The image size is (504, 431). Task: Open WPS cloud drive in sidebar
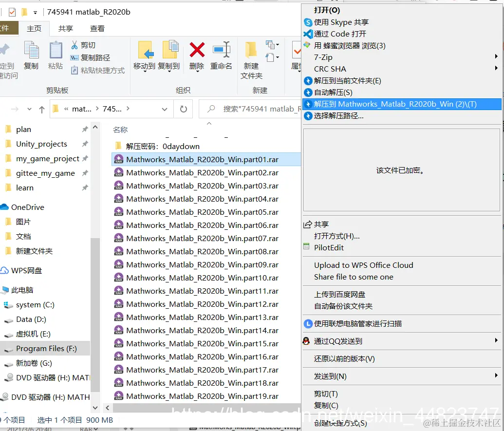click(x=26, y=271)
